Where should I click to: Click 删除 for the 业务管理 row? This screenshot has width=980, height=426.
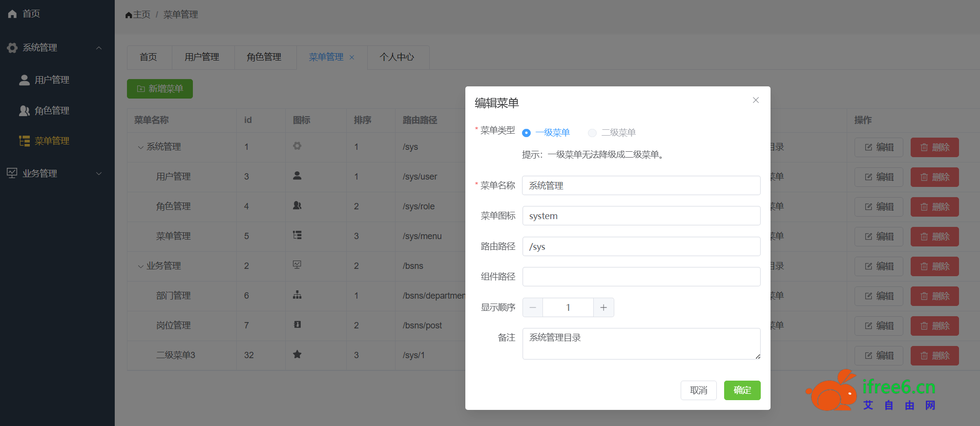(x=935, y=266)
